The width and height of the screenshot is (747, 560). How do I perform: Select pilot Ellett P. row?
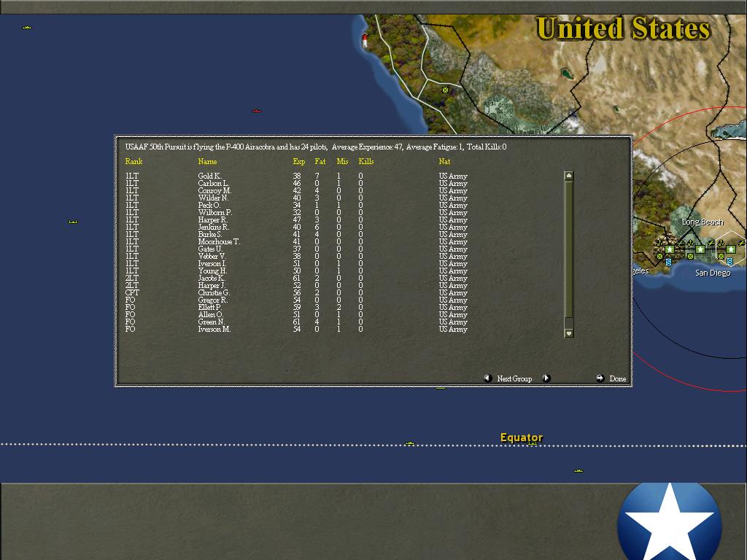coord(296,307)
